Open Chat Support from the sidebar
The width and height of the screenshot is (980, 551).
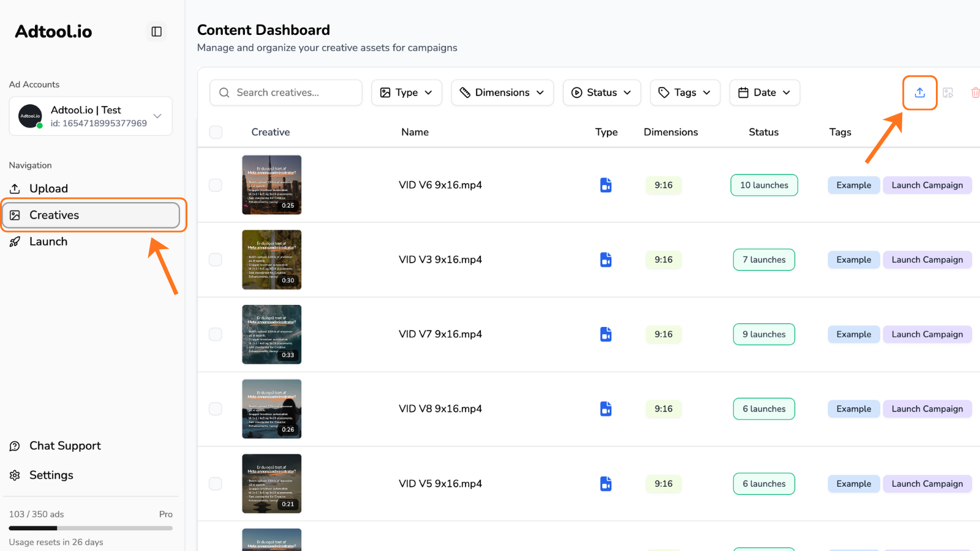coord(65,446)
